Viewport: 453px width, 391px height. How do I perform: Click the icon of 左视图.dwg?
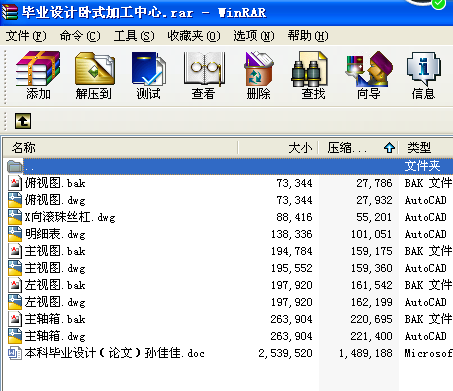click(x=15, y=302)
